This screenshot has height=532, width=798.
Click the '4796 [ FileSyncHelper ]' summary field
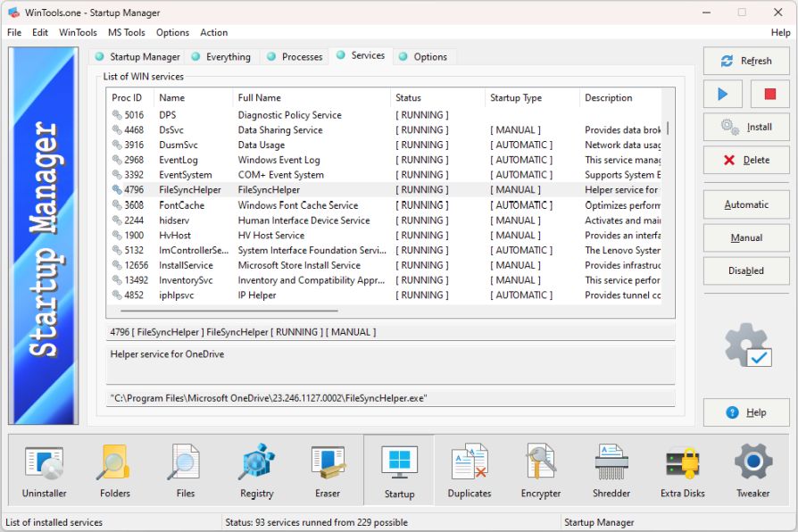click(x=390, y=332)
